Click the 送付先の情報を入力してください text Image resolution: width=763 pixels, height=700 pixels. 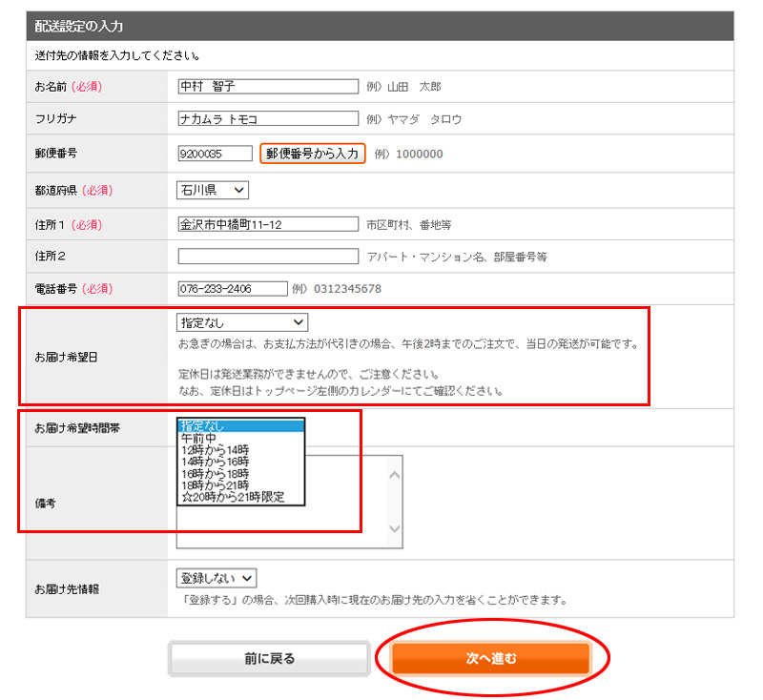117,55
